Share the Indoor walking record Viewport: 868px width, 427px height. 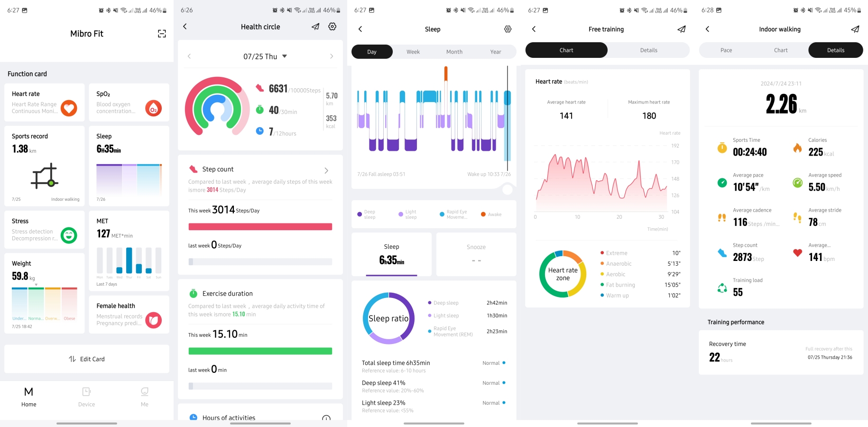[855, 29]
